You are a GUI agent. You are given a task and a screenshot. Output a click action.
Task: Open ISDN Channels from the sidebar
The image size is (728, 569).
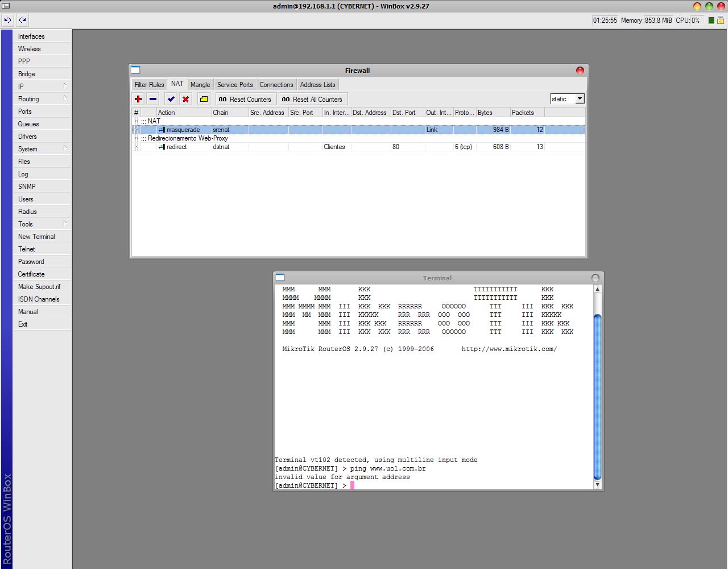pos(43,299)
